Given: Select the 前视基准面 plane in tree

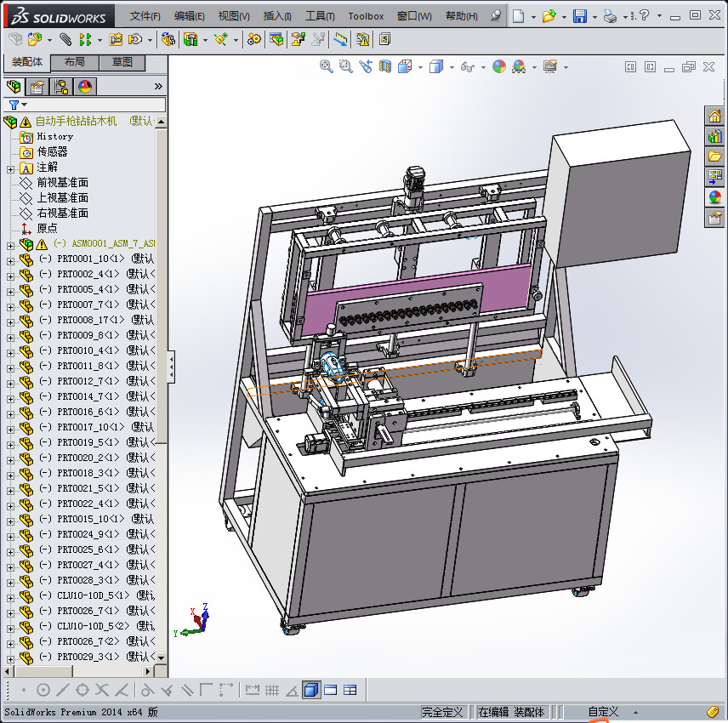Looking at the screenshot, I should [62, 183].
